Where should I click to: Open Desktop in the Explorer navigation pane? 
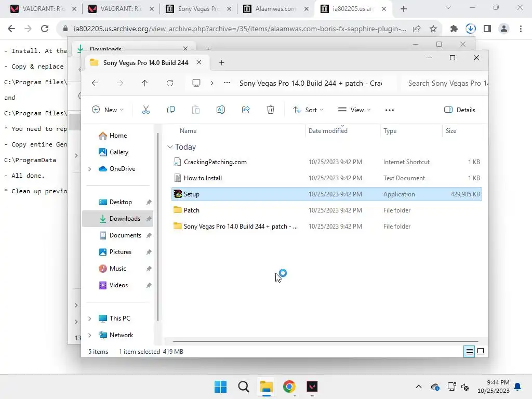(121, 202)
